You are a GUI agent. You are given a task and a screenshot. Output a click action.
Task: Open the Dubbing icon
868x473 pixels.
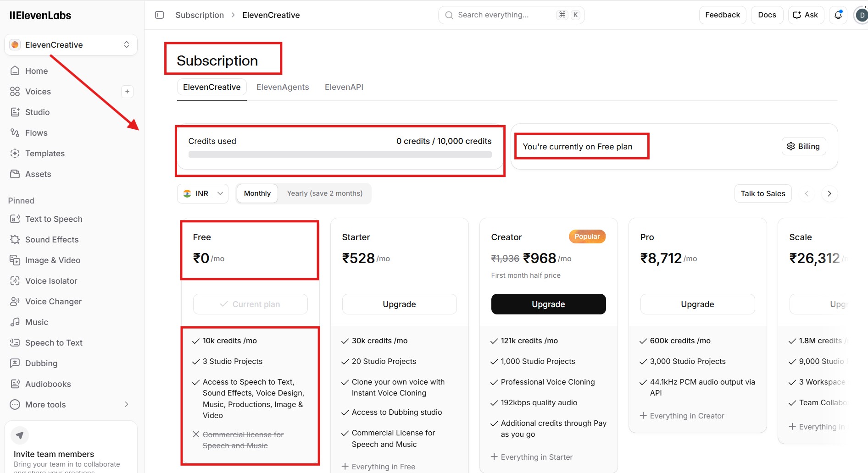pyautogui.click(x=15, y=363)
